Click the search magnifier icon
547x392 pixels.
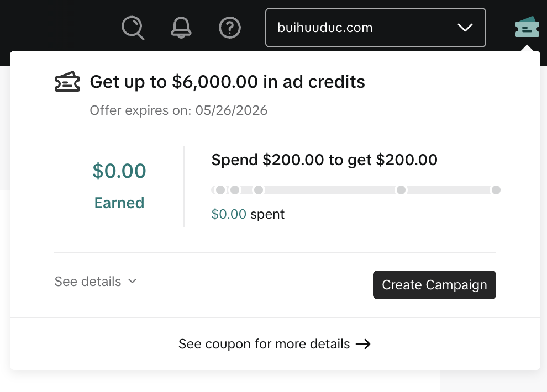coord(133,28)
